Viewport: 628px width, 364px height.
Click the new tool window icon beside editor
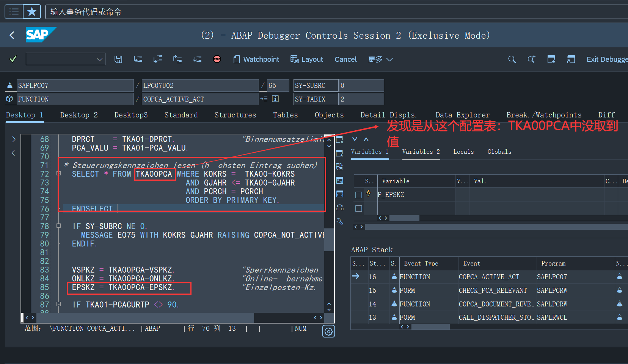[x=339, y=153]
